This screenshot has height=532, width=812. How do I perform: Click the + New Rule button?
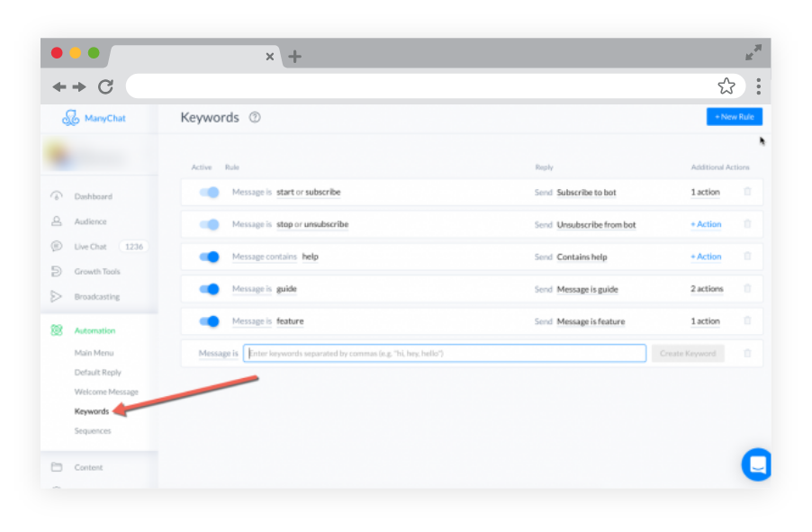point(735,116)
